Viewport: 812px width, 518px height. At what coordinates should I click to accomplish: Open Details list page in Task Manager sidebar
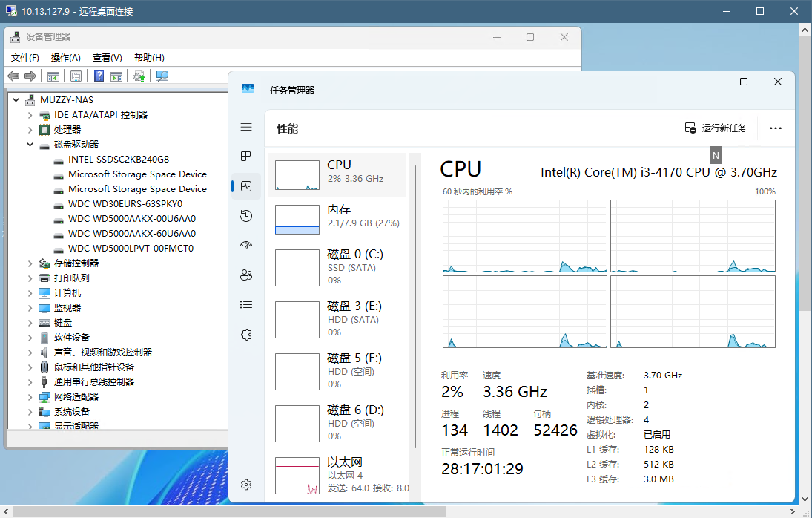click(246, 305)
